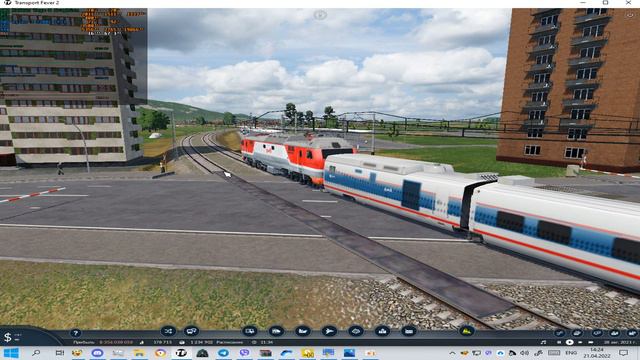Open the taskbar clock and calendar
Image resolution: width=640 pixels, height=360 pixels.
click(597, 353)
